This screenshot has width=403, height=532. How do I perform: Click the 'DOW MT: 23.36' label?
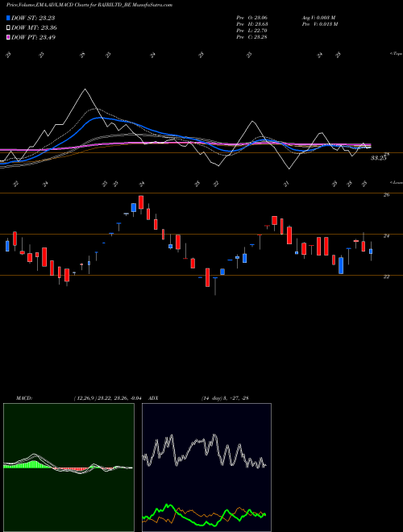[x=35, y=28]
